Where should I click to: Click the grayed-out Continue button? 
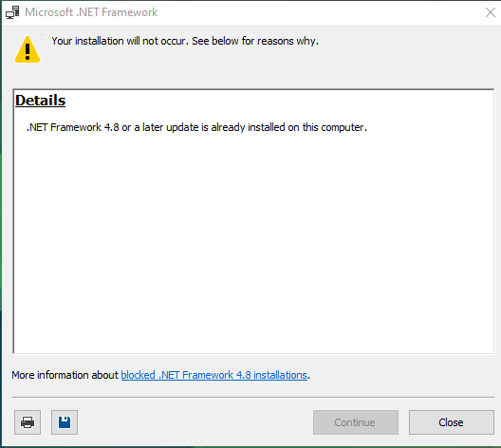click(x=355, y=422)
